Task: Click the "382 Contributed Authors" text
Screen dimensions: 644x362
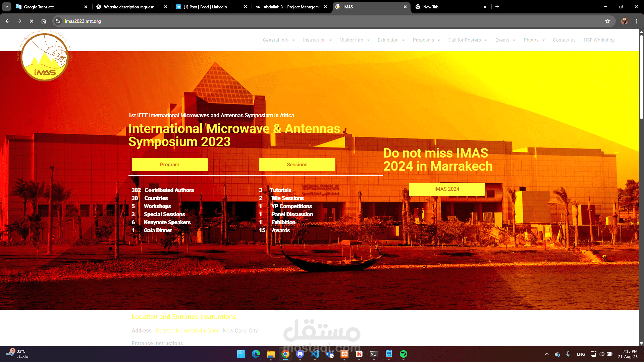Action: [163, 190]
